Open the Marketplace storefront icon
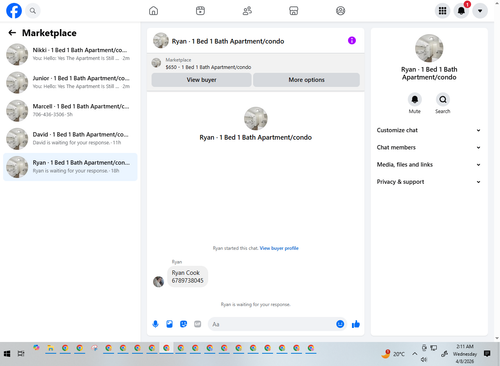Screen dimensions: 500x366 point(294,11)
